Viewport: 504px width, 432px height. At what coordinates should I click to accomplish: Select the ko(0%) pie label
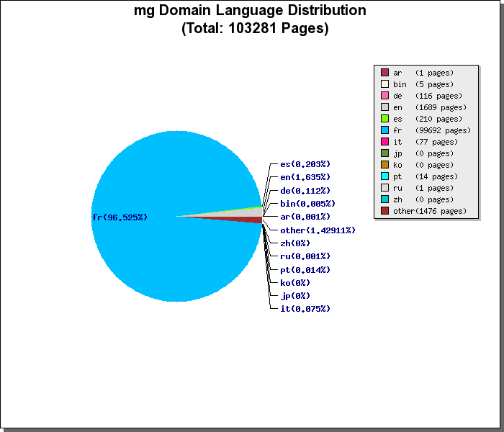[x=295, y=283]
